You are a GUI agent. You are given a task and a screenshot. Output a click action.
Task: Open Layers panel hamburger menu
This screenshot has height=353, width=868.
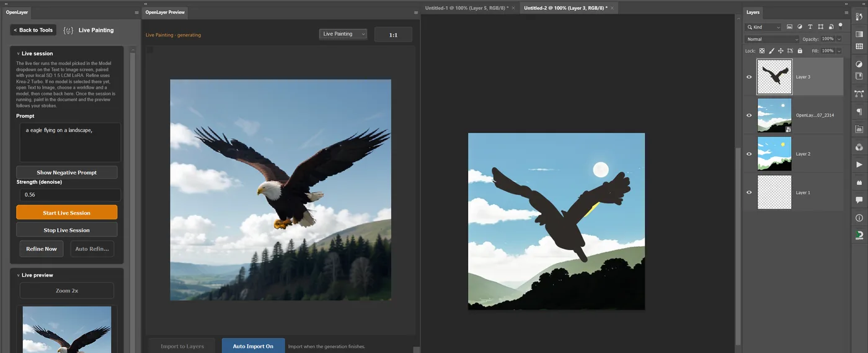point(846,12)
